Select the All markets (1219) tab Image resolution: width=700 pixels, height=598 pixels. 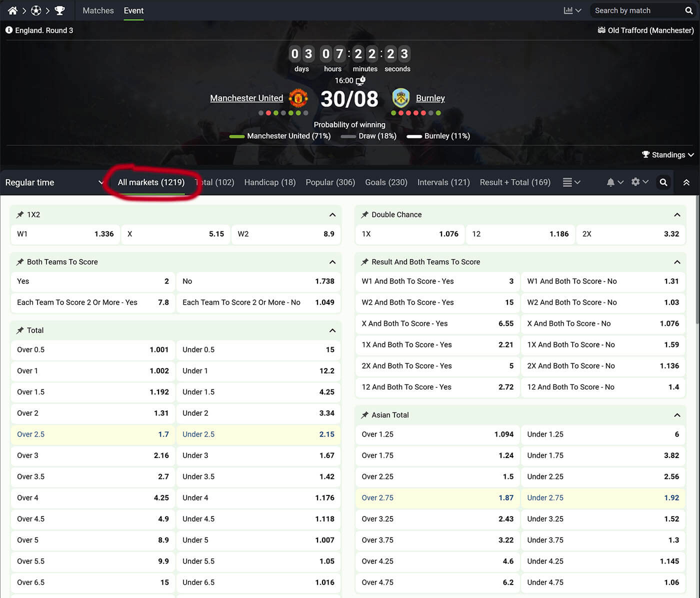pos(151,182)
